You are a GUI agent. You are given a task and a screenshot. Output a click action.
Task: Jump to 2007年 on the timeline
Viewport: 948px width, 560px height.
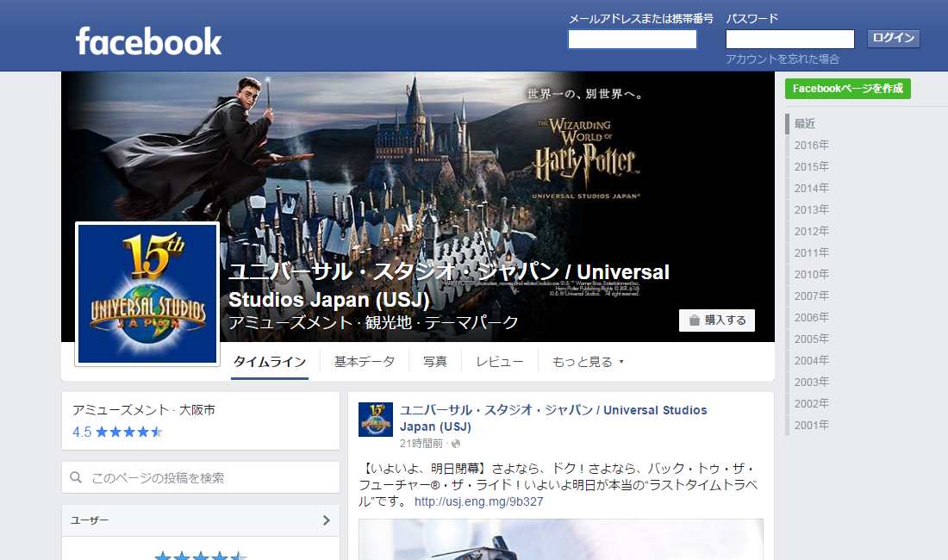[x=811, y=296]
